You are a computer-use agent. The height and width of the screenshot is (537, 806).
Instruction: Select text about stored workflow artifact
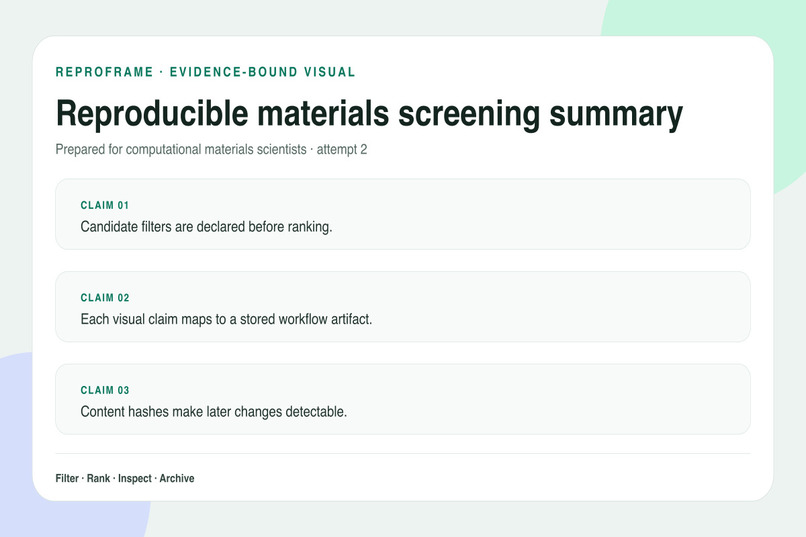pos(226,319)
